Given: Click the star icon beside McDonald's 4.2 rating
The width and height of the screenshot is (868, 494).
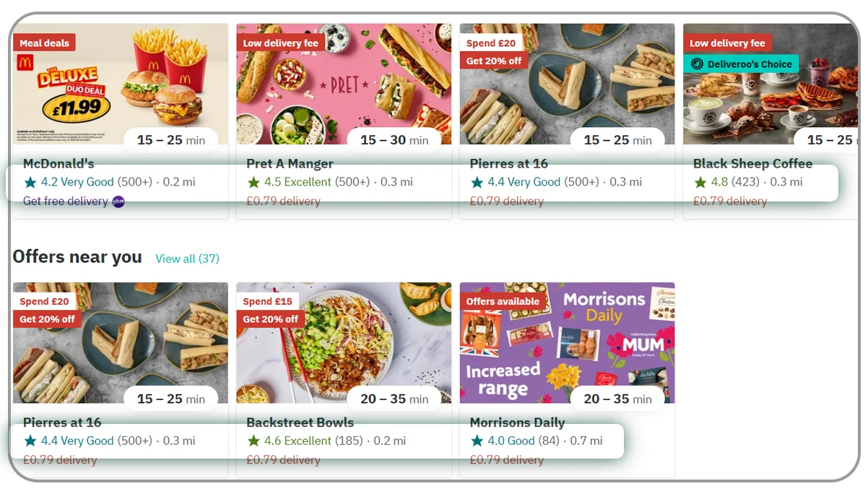Looking at the screenshot, I should coord(30,182).
